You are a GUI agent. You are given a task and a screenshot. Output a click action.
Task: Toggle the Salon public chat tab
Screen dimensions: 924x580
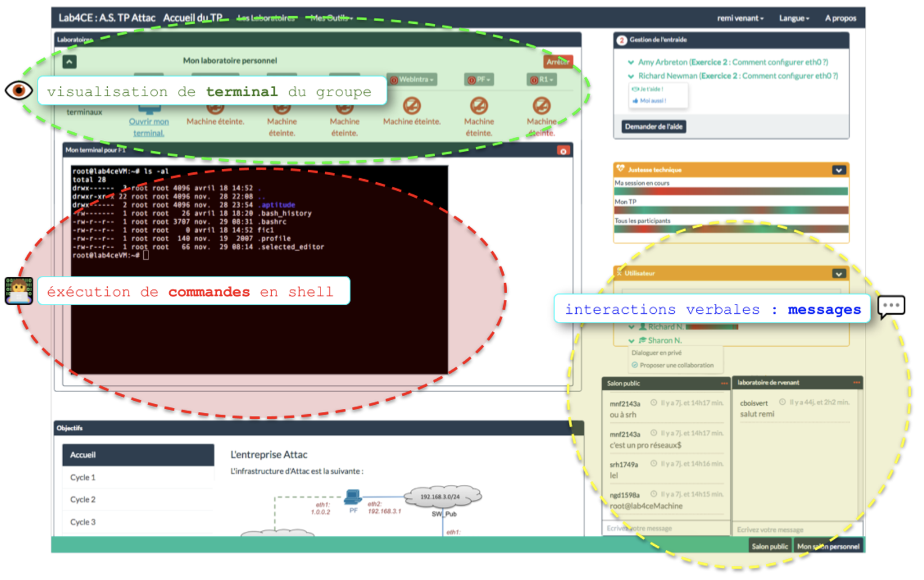tap(769, 546)
